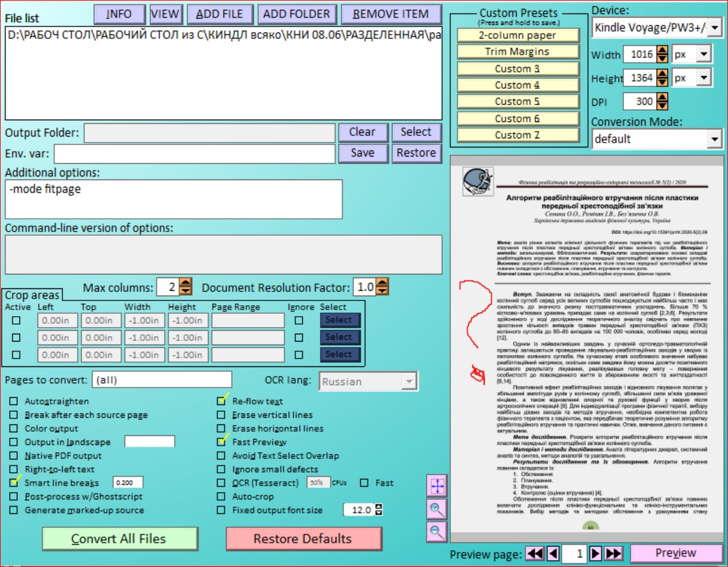
Task: Click the Pages to convert field
Action: coord(162,380)
